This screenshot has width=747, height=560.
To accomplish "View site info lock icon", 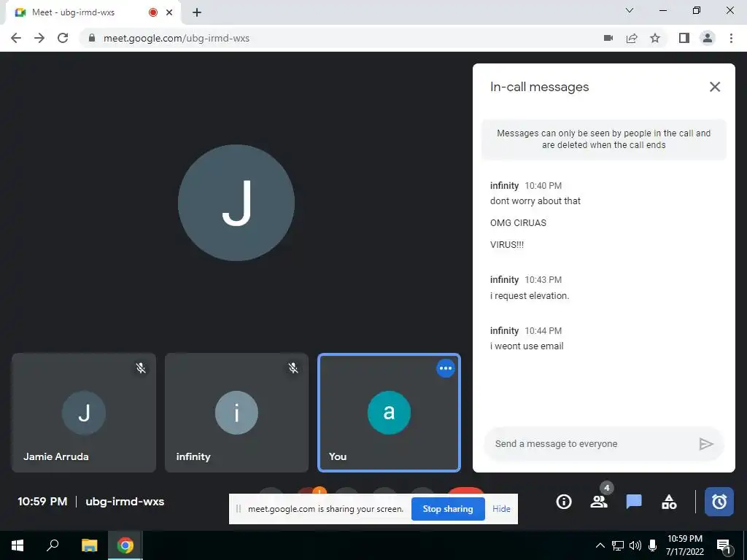I will tap(92, 38).
